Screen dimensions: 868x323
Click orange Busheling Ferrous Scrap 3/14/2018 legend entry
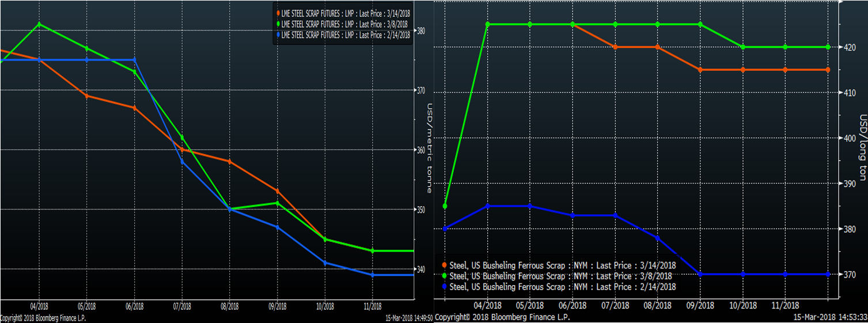[x=562, y=265]
